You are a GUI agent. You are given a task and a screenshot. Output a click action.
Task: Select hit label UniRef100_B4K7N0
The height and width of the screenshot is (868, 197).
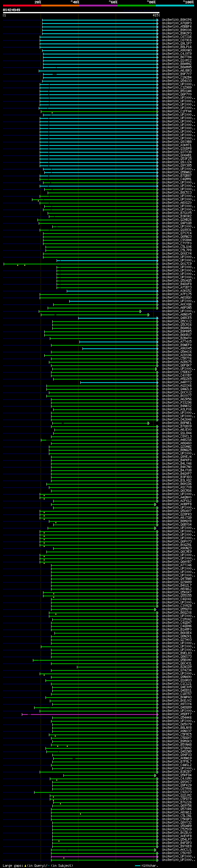tap(177, 467)
